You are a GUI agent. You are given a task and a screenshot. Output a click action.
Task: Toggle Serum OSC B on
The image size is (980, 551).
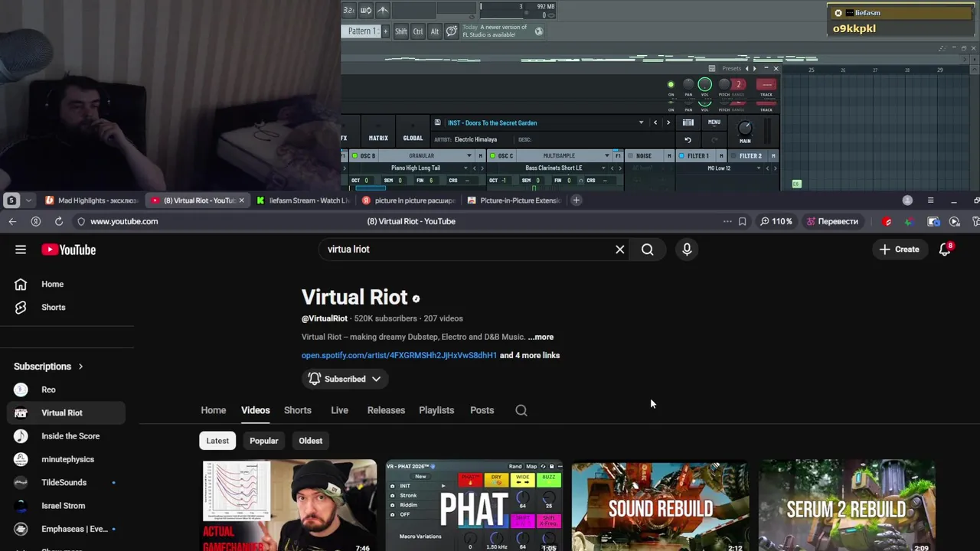pyautogui.click(x=354, y=156)
